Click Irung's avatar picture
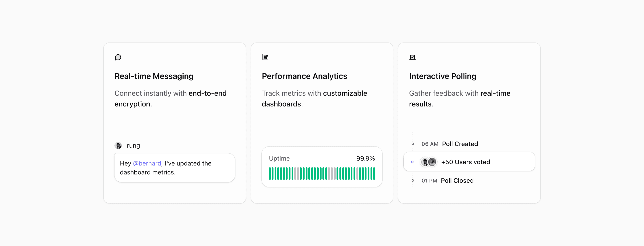Screen dimensions: 644x246 pyautogui.click(x=118, y=145)
